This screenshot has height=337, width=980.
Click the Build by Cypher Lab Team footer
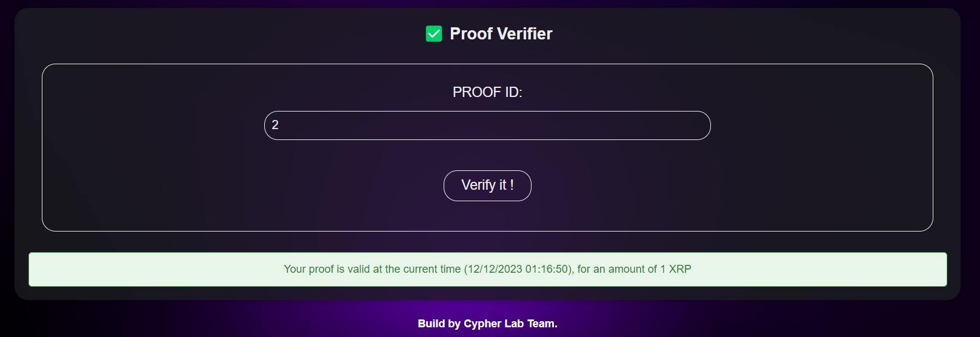coord(487,324)
